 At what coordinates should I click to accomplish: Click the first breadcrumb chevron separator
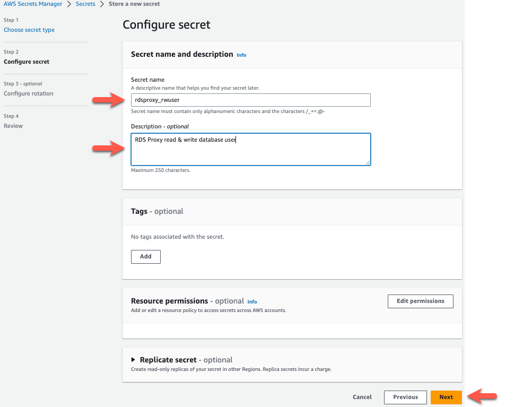coord(69,4)
